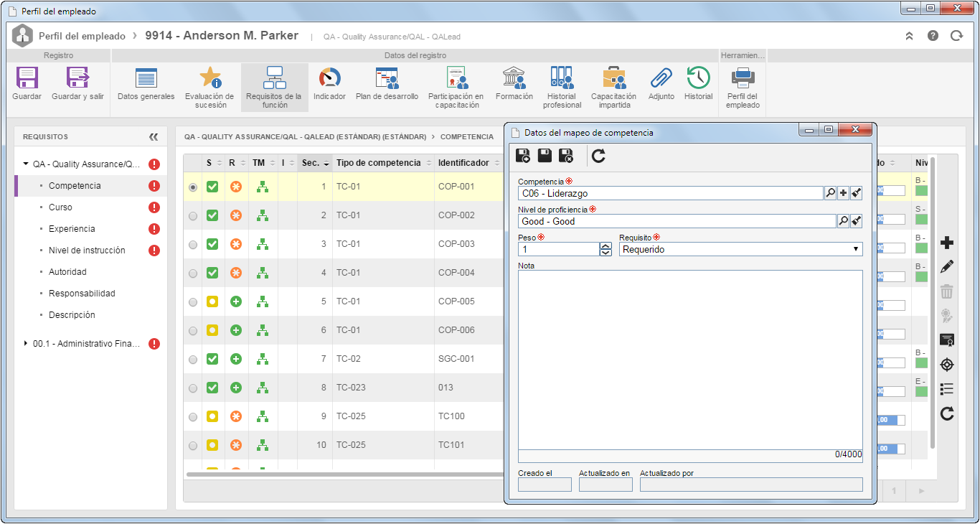The image size is (980, 524).
Task: Select radio button for row COP-003
Action: 193,244
